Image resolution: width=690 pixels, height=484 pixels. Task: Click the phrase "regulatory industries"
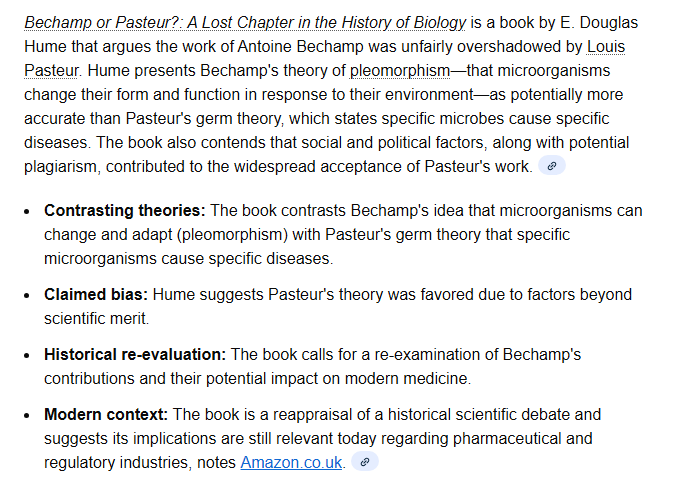click(x=111, y=463)
